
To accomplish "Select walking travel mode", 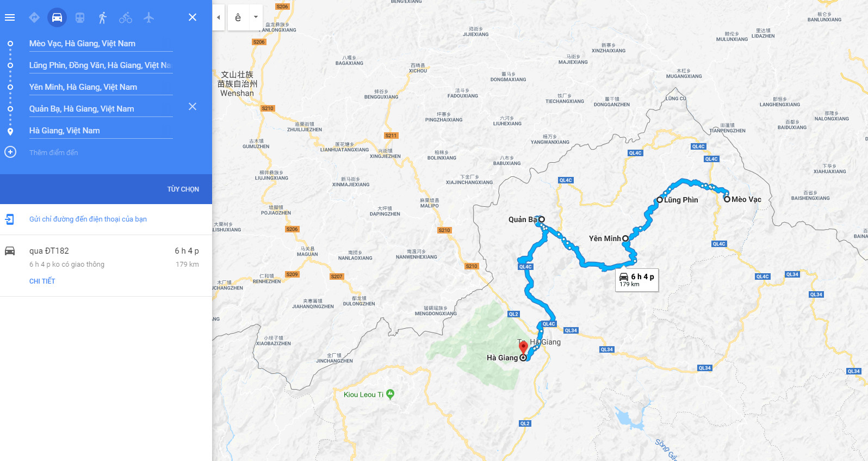I will click(x=103, y=17).
